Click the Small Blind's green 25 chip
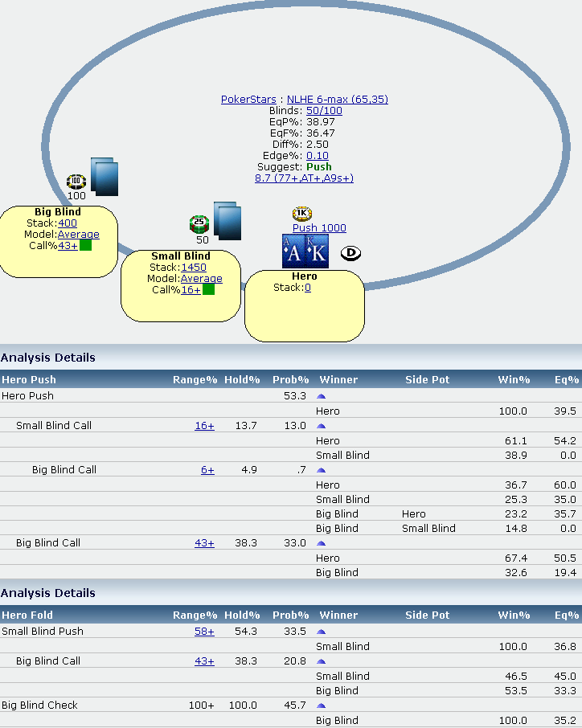 click(199, 223)
